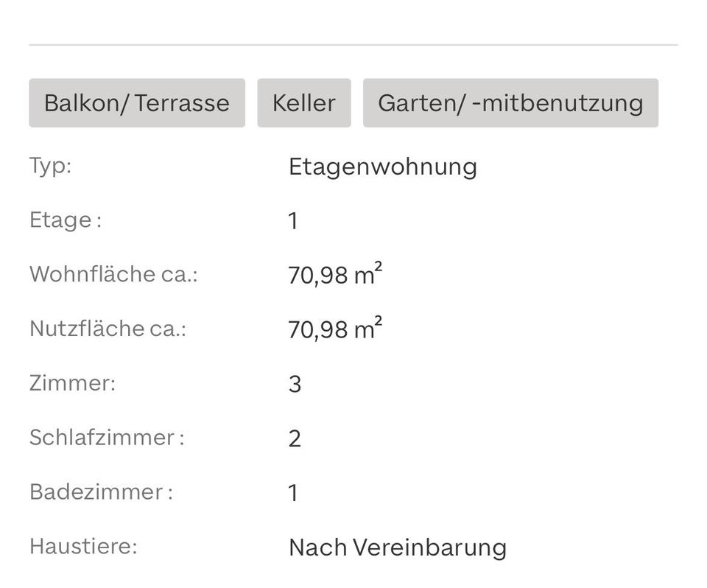The height and width of the screenshot is (588, 707).
Task: Select the Etagenwohnung value text
Action: (x=382, y=167)
